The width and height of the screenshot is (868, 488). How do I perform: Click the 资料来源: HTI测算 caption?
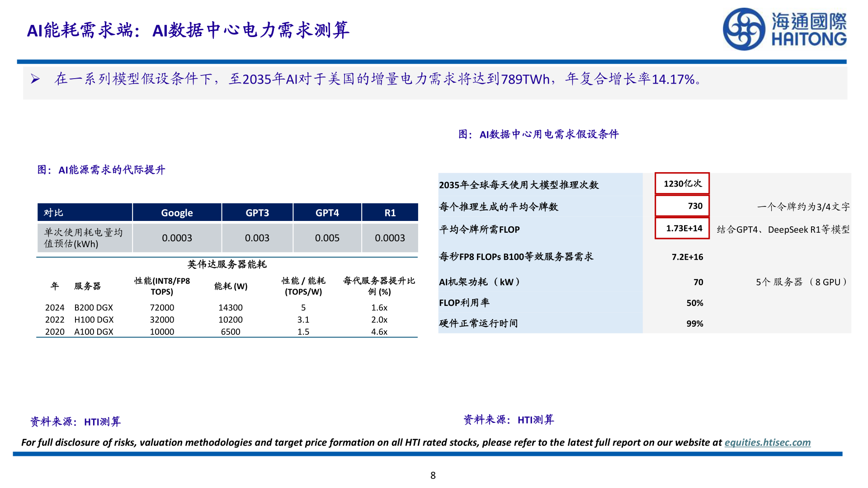(75, 421)
